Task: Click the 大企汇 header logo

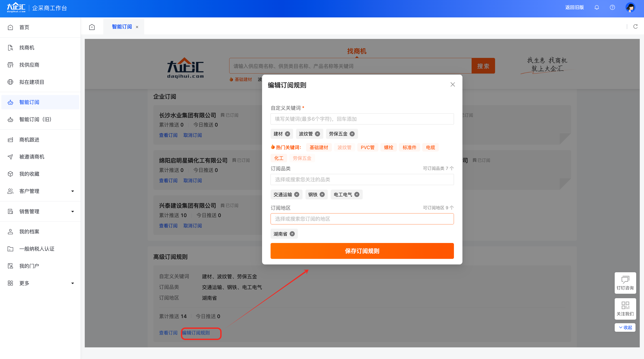Action: [16, 8]
